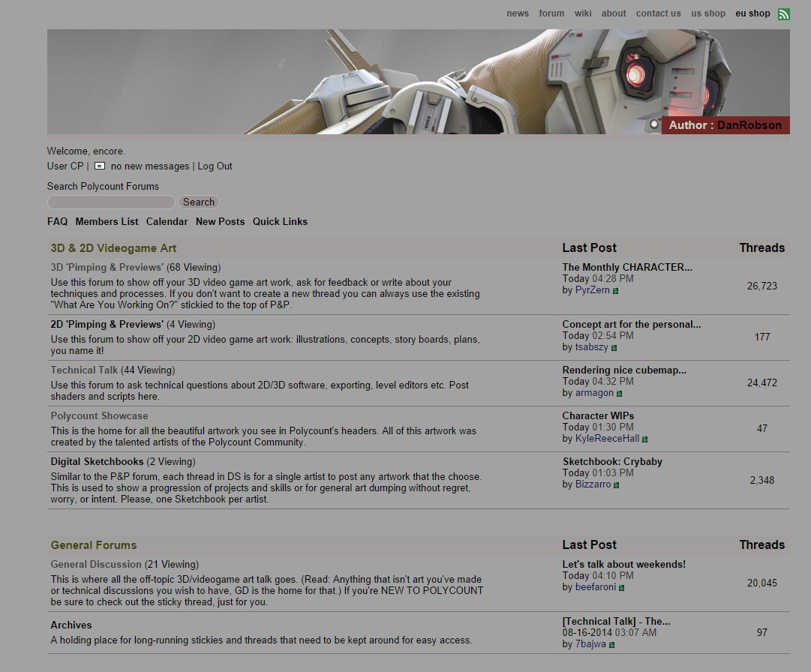The height and width of the screenshot is (672, 811).
Task: Go to last post icon next to tsabszy
Action: pyautogui.click(x=614, y=348)
